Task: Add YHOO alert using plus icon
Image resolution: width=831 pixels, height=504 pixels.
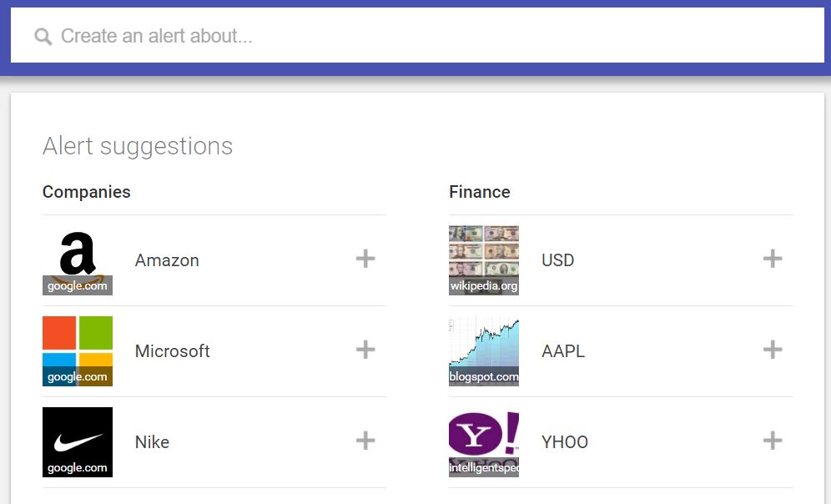Action: [x=772, y=441]
